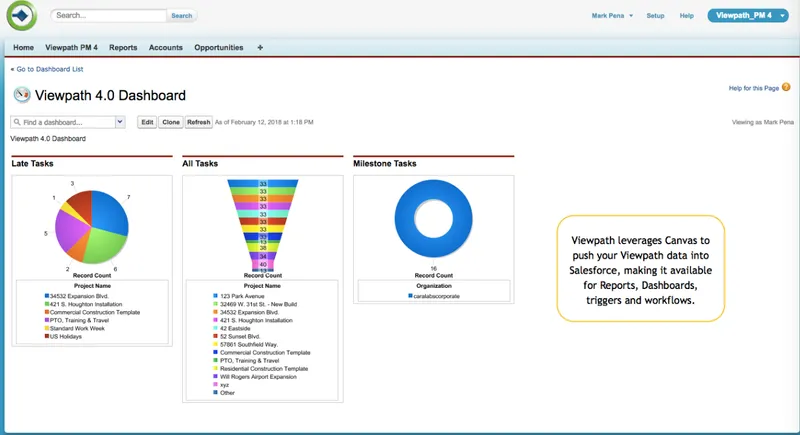This screenshot has height=435, width=800.
Task: Click the All Tasks funnel chart
Action: point(263,225)
